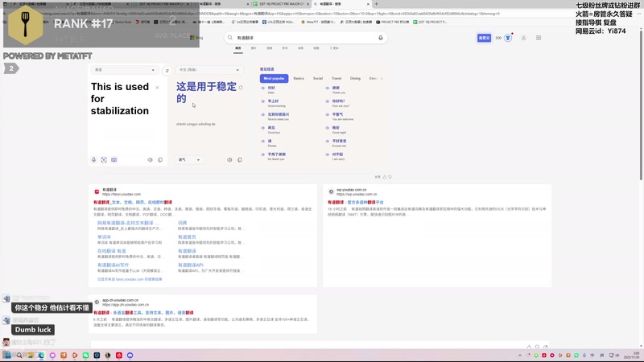Play the Good morning phrase audio
Screen dimensions: 644x362
(x=263, y=101)
